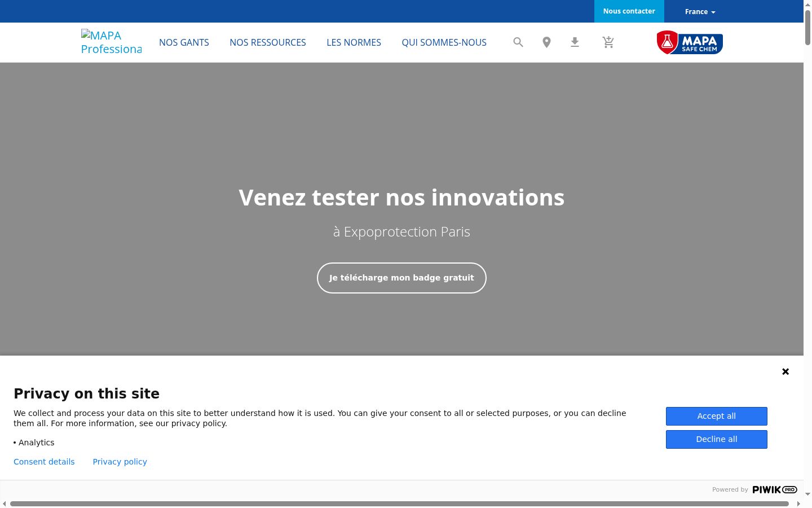
Task: Click the Analytics purpose bullet
Action: tap(34, 443)
